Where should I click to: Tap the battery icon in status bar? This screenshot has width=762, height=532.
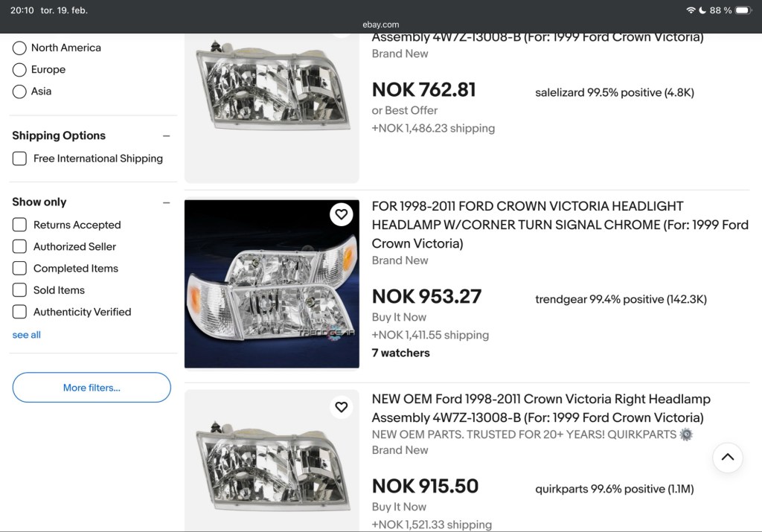click(743, 10)
